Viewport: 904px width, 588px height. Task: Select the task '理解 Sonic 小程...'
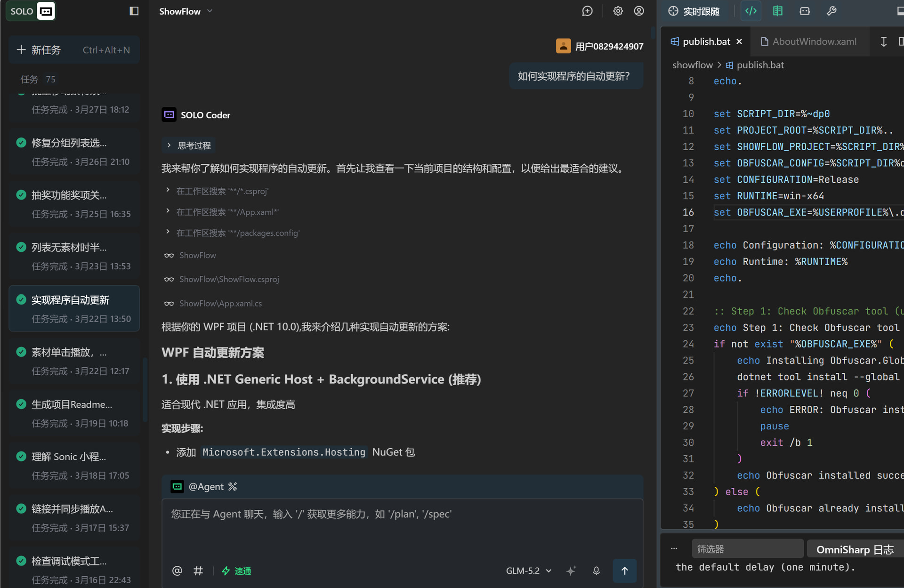tap(74, 465)
